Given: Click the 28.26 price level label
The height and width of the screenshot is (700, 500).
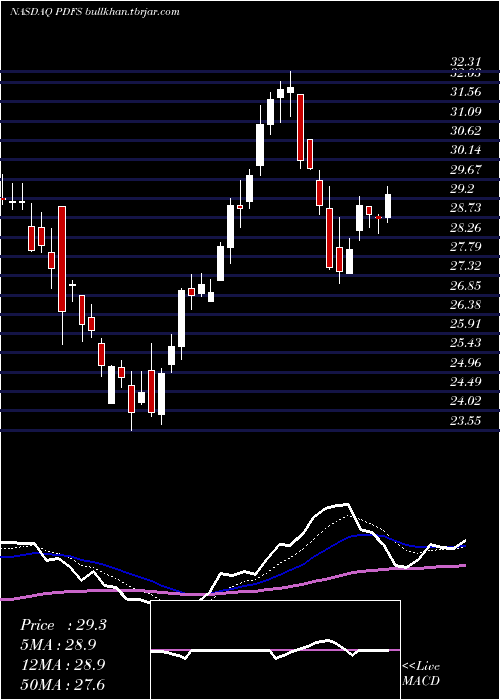Looking at the screenshot, I should pos(466,228).
